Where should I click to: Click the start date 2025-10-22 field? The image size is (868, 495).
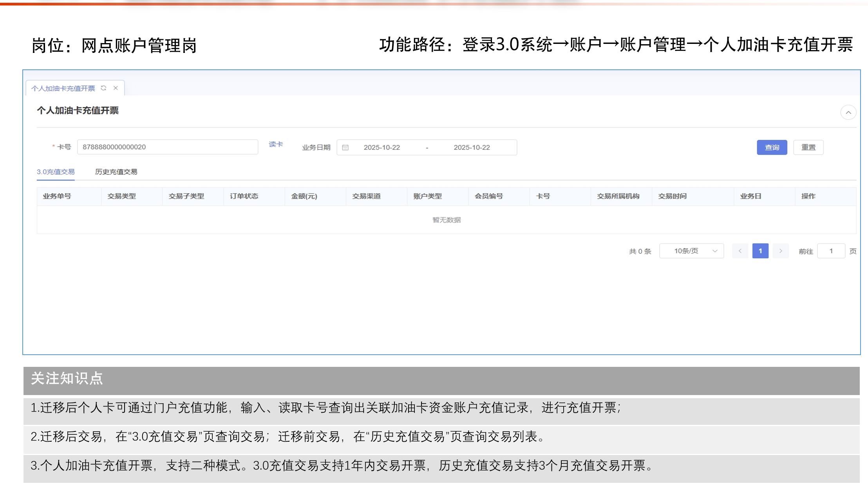[382, 148]
